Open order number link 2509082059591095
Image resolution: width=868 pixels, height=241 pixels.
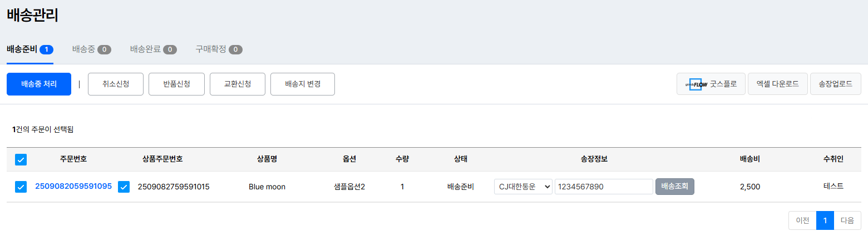(x=73, y=187)
